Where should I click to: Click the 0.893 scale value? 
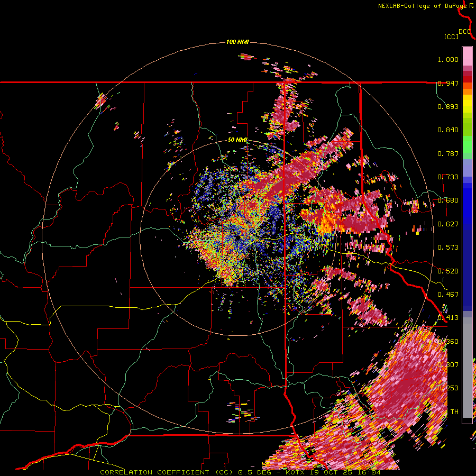[x=448, y=106]
